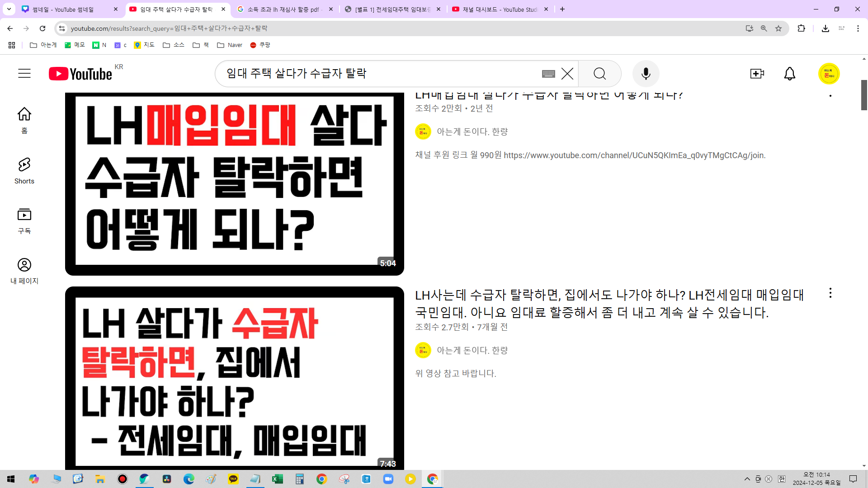This screenshot has height=488, width=868.
Task: Open the 책 bookmark folder
Action: pyautogui.click(x=201, y=45)
